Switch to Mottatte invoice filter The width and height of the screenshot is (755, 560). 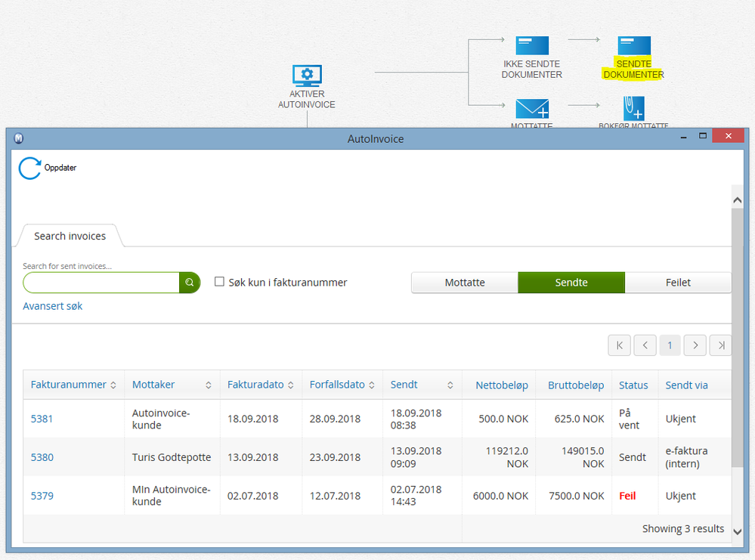click(465, 283)
